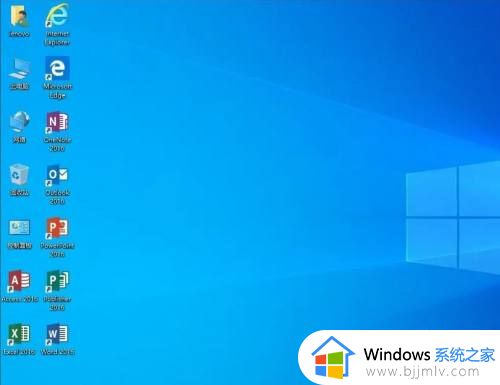Screen dimensions: 500x385
Task: Select the Network globe icon
Action: (20, 122)
